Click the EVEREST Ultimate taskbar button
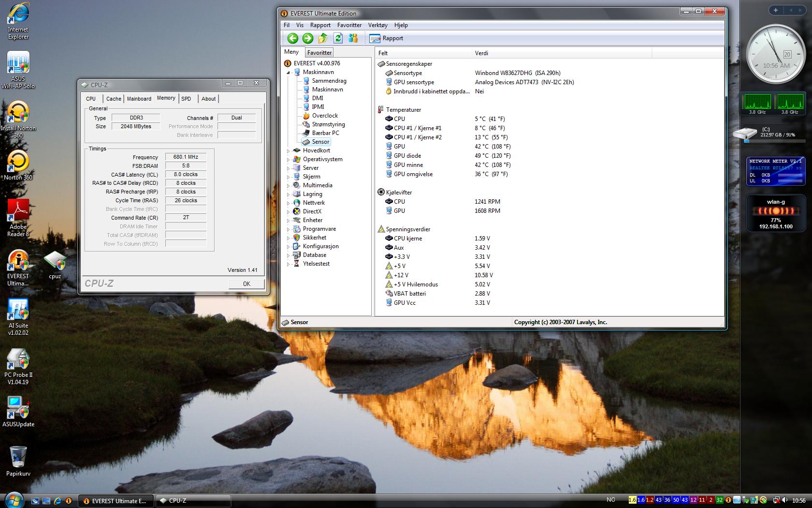The height and width of the screenshot is (508, 812). point(116,501)
